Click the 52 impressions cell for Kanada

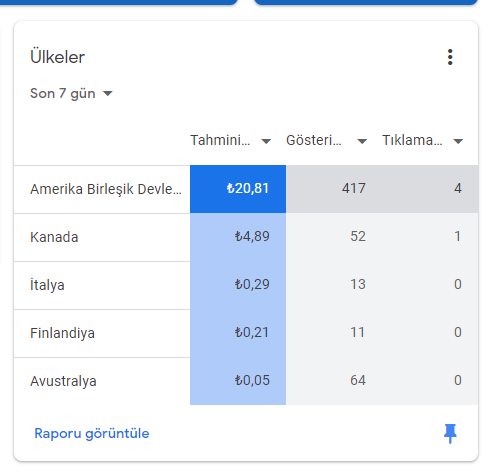pyautogui.click(x=334, y=237)
